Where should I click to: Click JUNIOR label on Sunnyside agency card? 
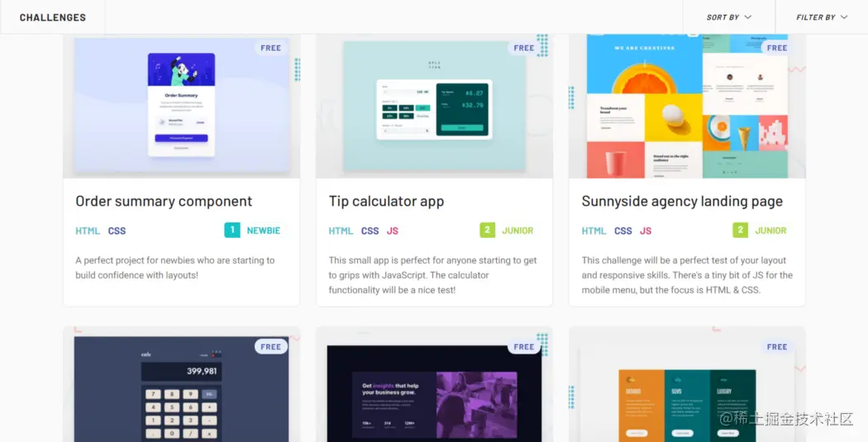pos(770,231)
